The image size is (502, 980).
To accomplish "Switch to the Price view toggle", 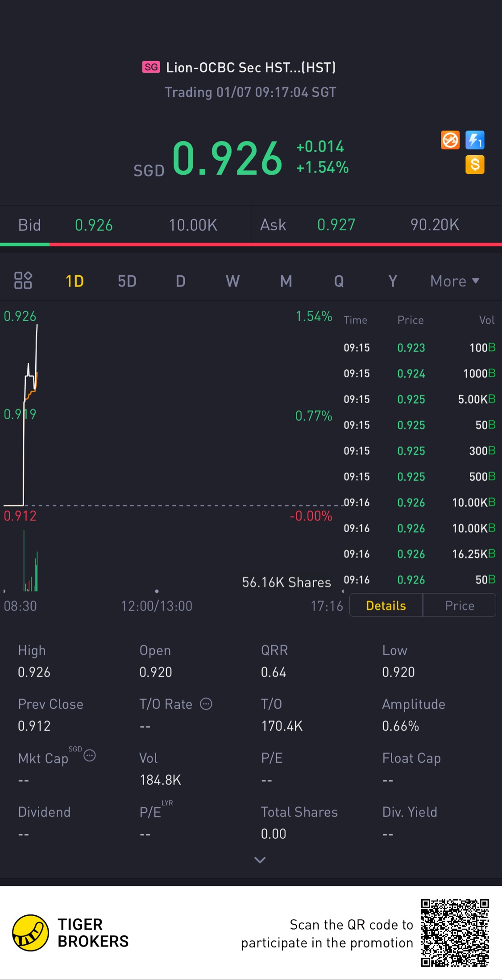I will [459, 605].
